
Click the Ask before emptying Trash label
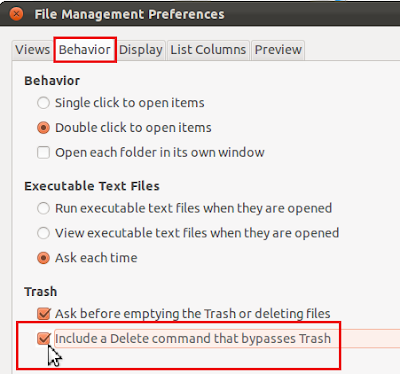pos(193,314)
